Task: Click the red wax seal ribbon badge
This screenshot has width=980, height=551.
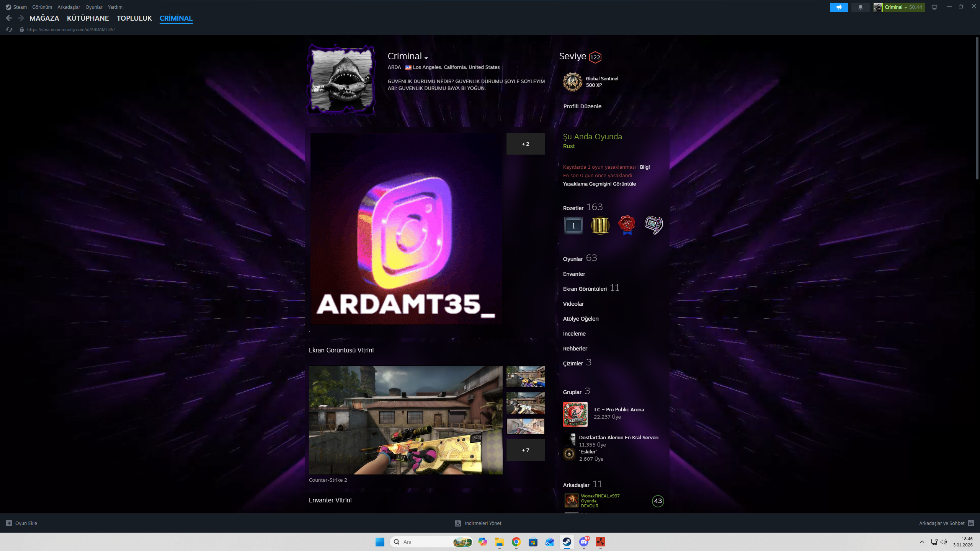Action: coord(627,225)
